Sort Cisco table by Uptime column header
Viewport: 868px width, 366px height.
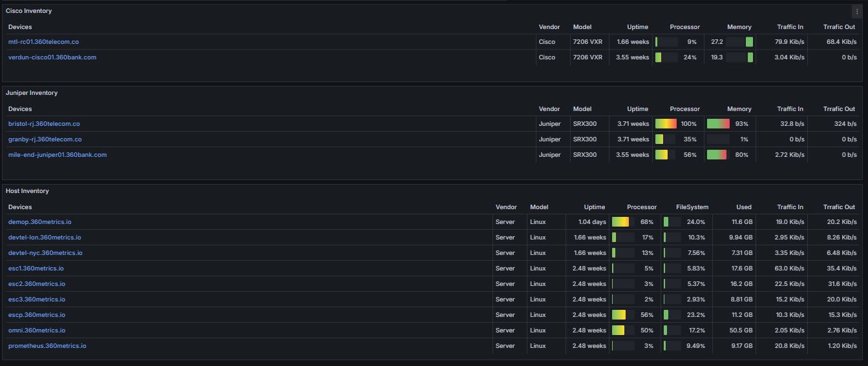pos(638,27)
